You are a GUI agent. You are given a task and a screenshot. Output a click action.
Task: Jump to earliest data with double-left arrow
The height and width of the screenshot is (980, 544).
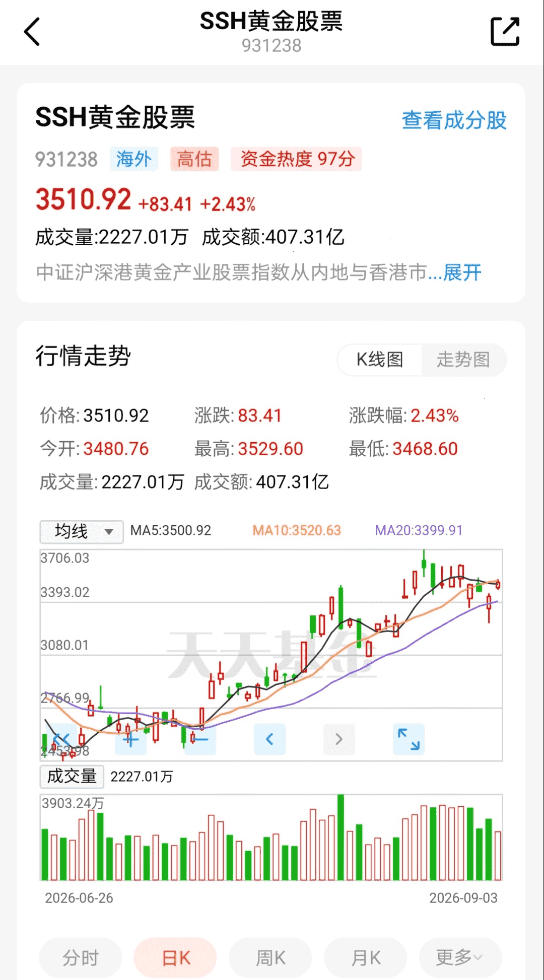click(61, 739)
